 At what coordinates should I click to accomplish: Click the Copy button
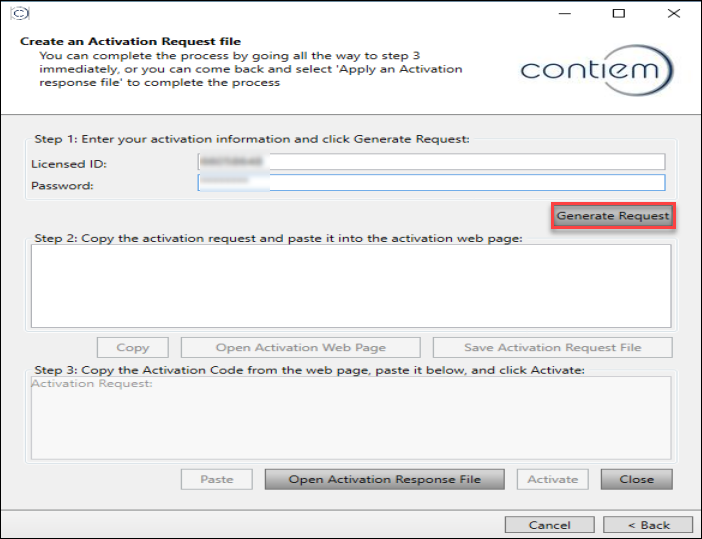[132, 348]
